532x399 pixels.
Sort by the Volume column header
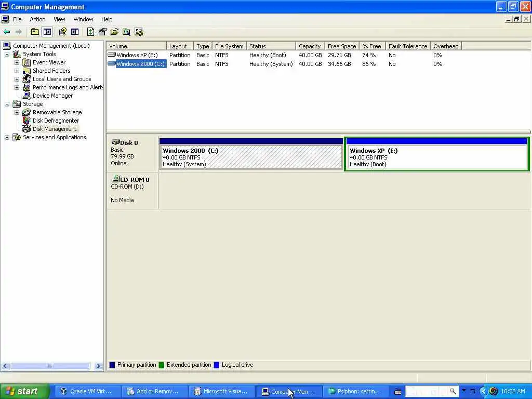[137, 46]
